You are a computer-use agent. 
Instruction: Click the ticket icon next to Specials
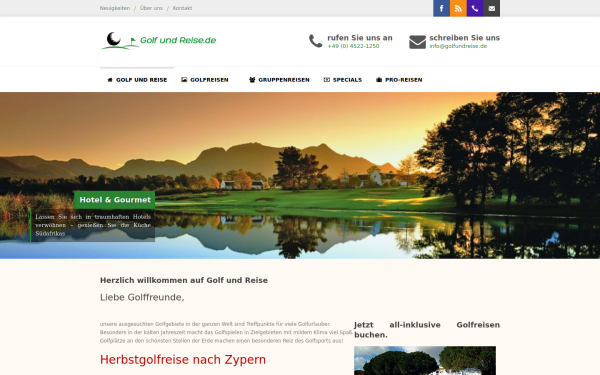click(327, 80)
